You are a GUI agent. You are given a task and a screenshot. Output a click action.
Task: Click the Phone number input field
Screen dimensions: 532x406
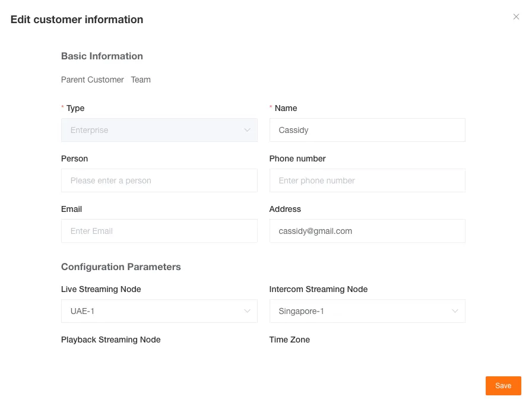pyautogui.click(x=367, y=180)
